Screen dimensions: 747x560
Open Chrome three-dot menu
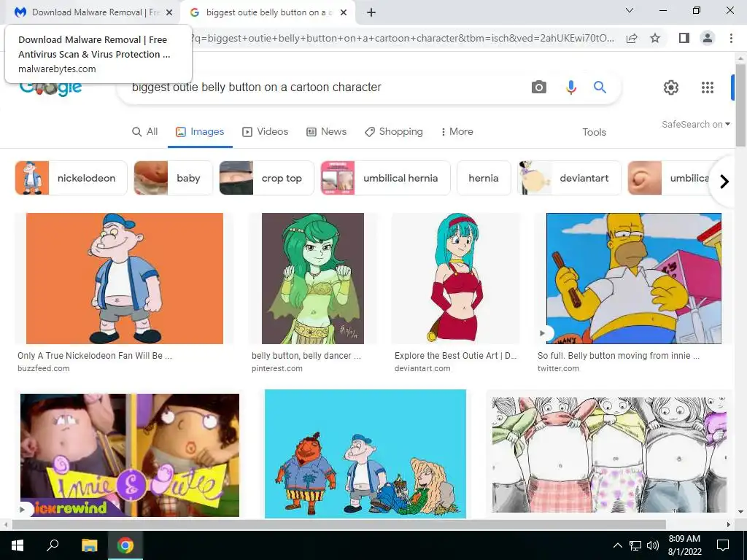pos(731,38)
